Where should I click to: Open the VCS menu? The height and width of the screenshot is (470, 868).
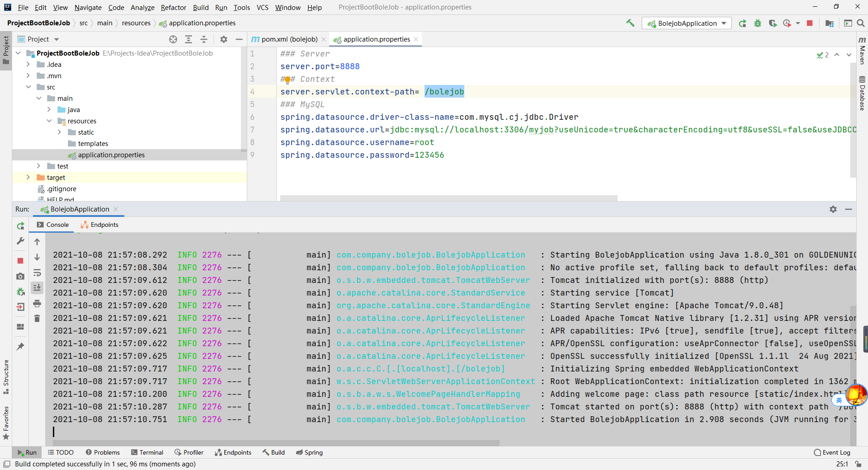(x=263, y=7)
